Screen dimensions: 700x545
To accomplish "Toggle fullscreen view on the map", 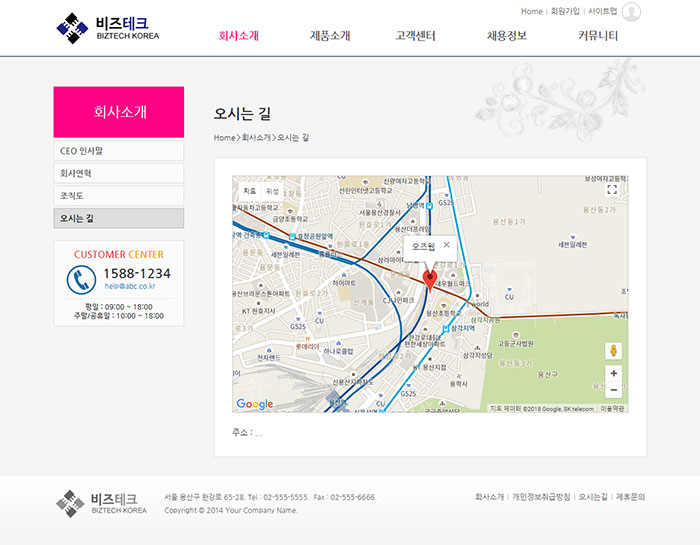I will click(x=612, y=189).
